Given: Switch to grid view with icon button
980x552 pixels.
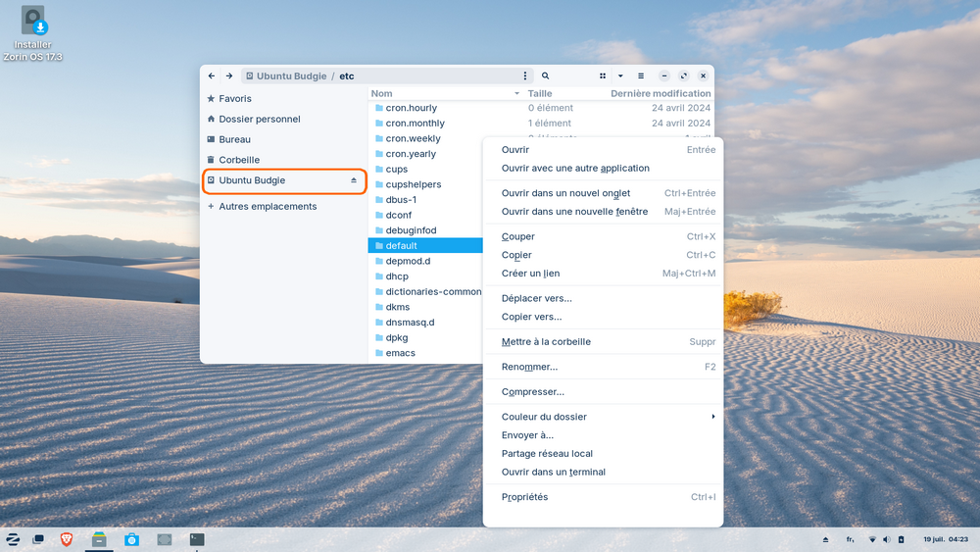Looking at the screenshot, I should [603, 75].
